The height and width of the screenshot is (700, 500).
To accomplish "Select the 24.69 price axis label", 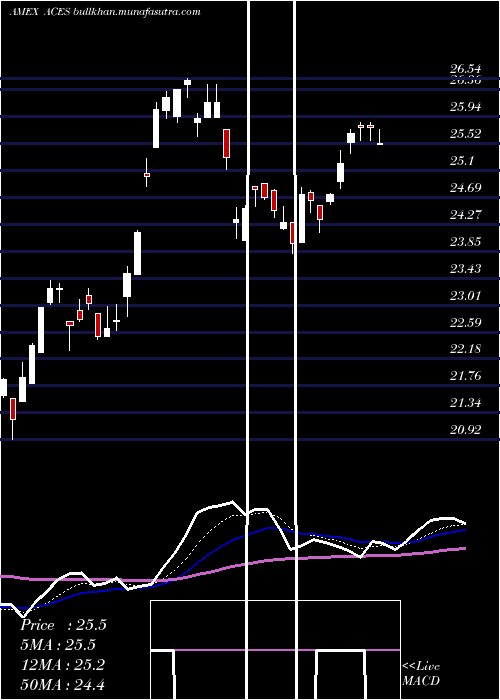I will coord(466,188).
